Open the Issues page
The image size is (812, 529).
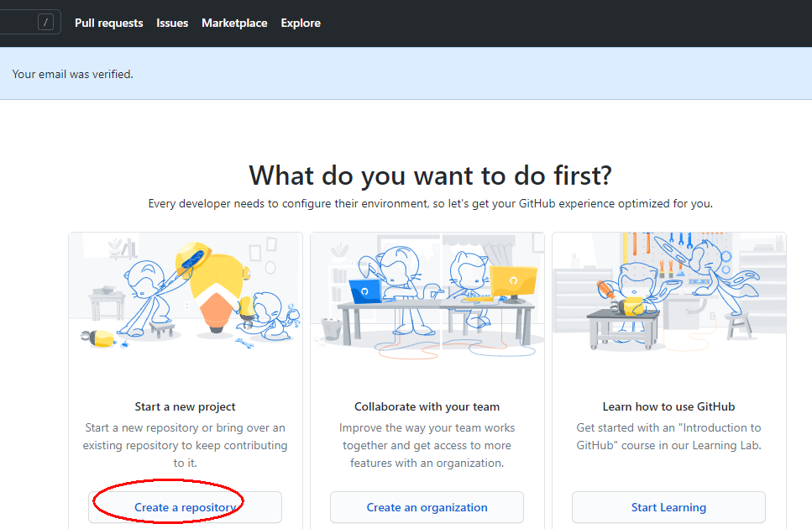click(x=172, y=24)
